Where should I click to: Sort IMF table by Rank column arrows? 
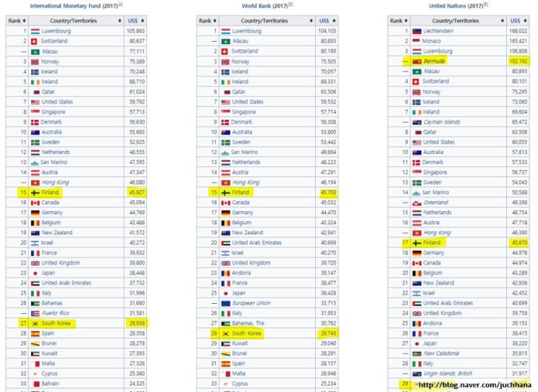(x=24, y=21)
